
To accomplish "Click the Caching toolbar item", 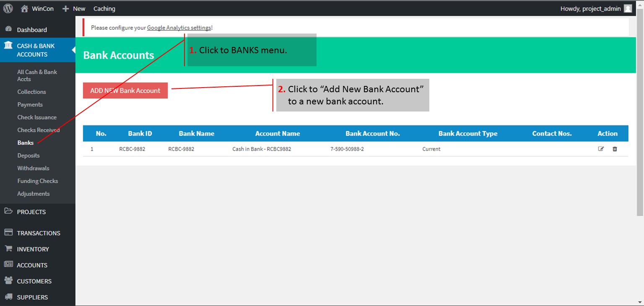I will pyautogui.click(x=104, y=8).
